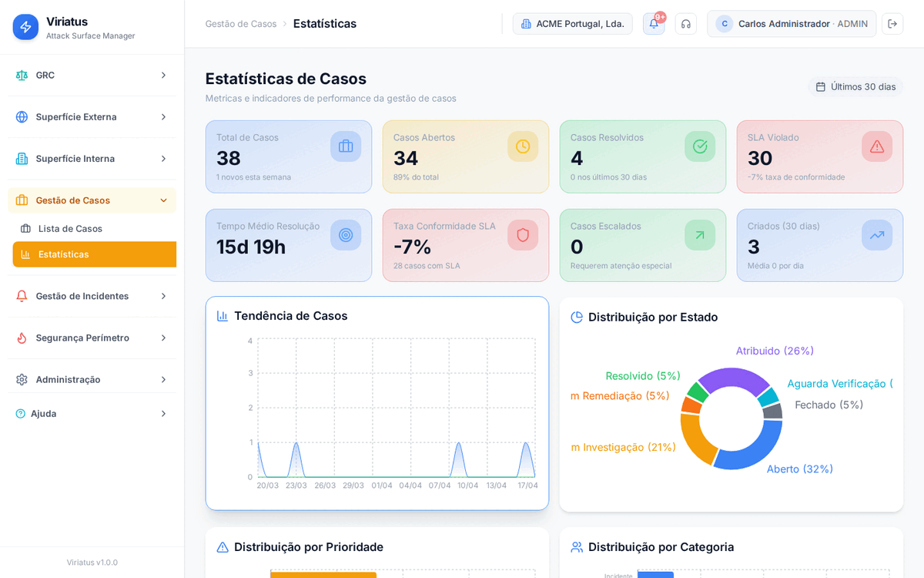This screenshot has width=924, height=578.
Task: Open Lista de Casos page
Action: click(x=70, y=229)
